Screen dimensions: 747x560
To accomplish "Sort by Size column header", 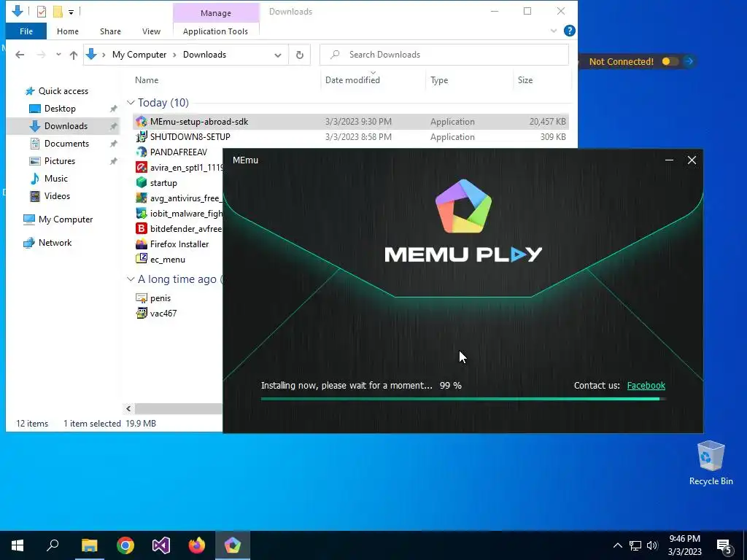I will tap(525, 80).
